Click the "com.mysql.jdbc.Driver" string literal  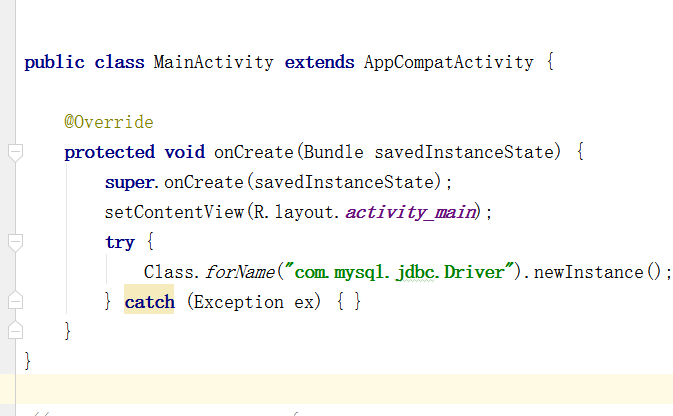(x=400, y=273)
